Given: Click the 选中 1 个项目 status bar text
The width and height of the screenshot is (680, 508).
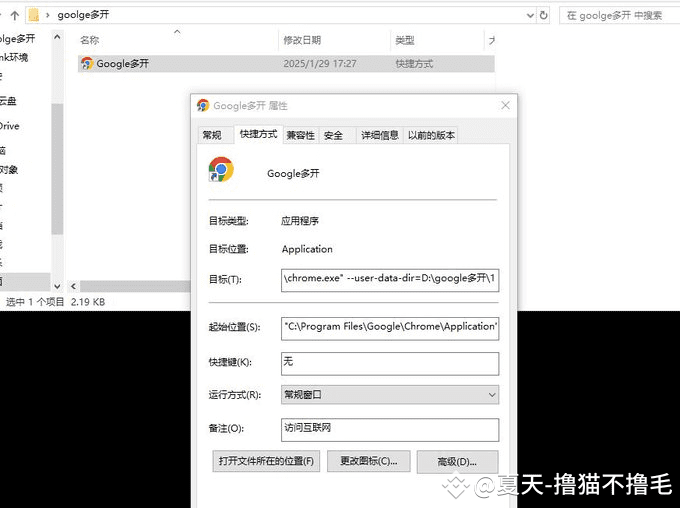Looking at the screenshot, I should point(35,302).
